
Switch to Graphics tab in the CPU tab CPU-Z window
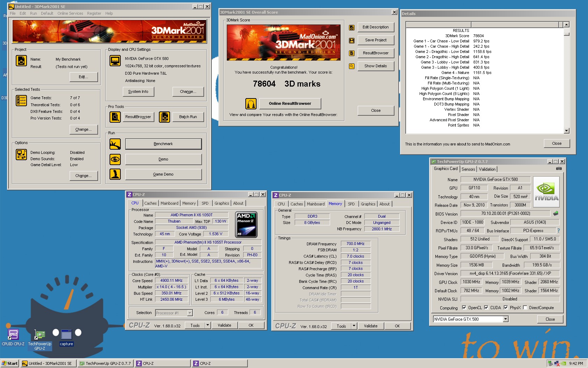222,203
